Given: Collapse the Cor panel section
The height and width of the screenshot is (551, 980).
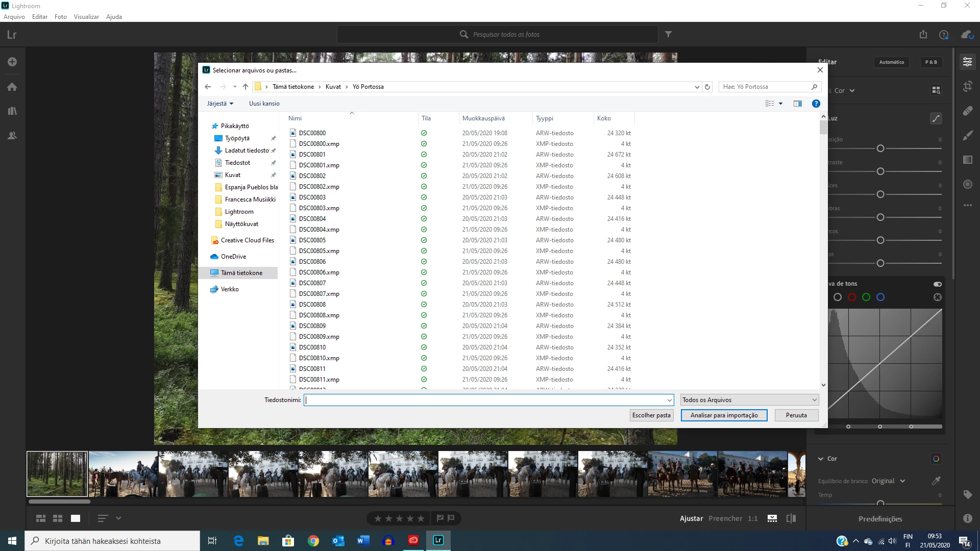Looking at the screenshot, I should coord(821,458).
